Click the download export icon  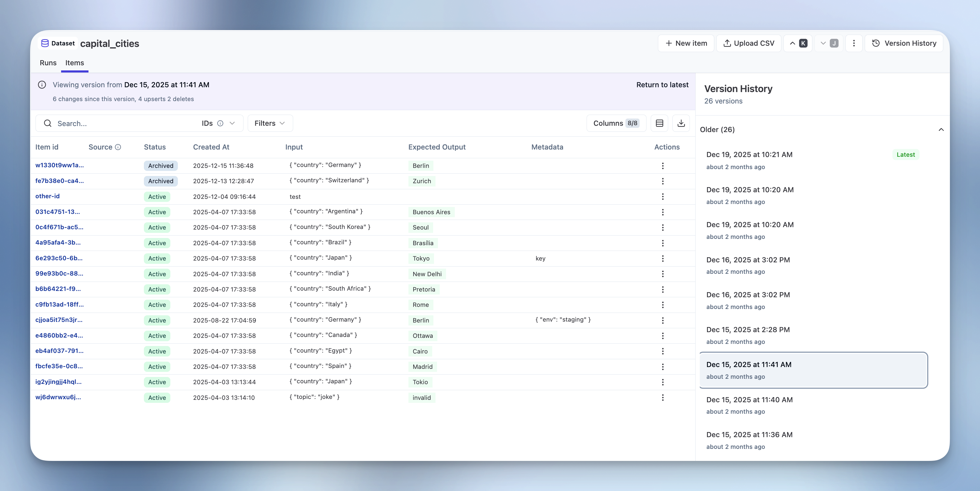point(681,123)
